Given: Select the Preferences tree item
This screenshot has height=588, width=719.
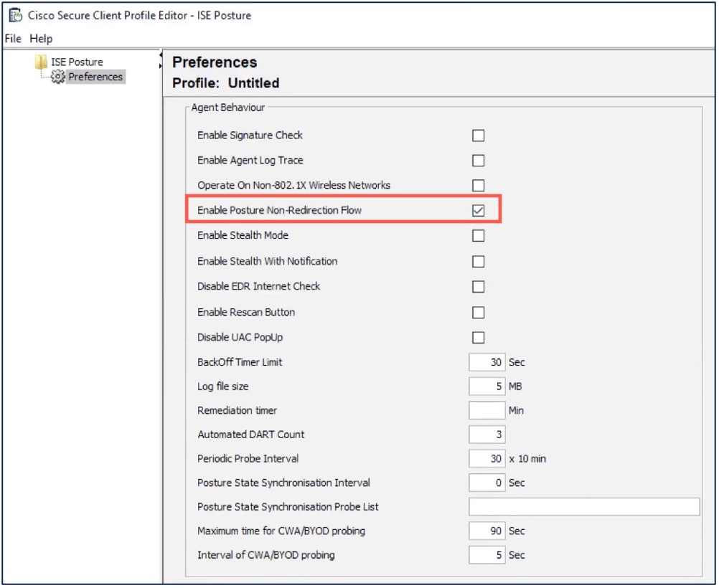Looking at the screenshot, I should coord(95,77).
